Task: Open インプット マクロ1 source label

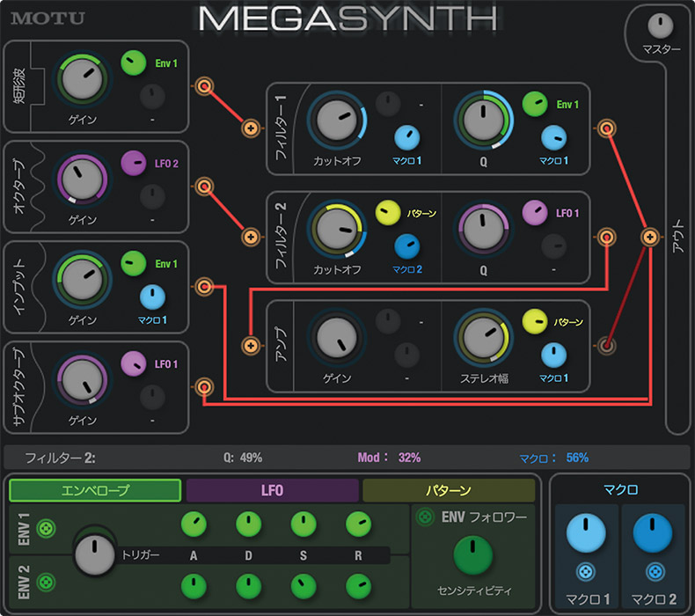Action: [x=152, y=319]
